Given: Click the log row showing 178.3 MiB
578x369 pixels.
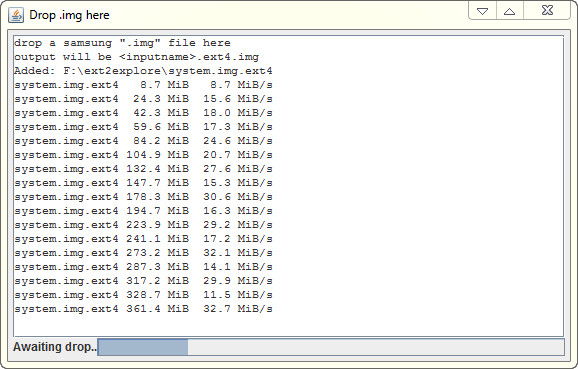Looking at the screenshot, I should 143,197.
